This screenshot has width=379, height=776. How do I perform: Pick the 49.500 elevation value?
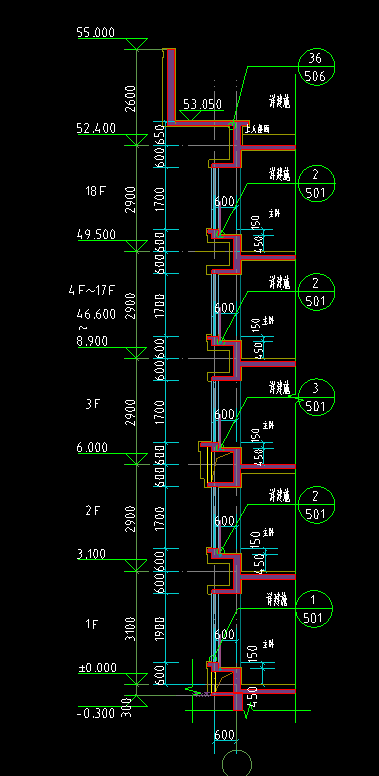tap(96, 234)
